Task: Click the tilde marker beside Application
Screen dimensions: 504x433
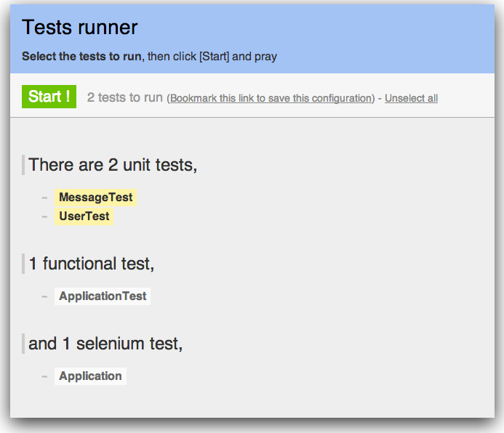Action: [44, 376]
